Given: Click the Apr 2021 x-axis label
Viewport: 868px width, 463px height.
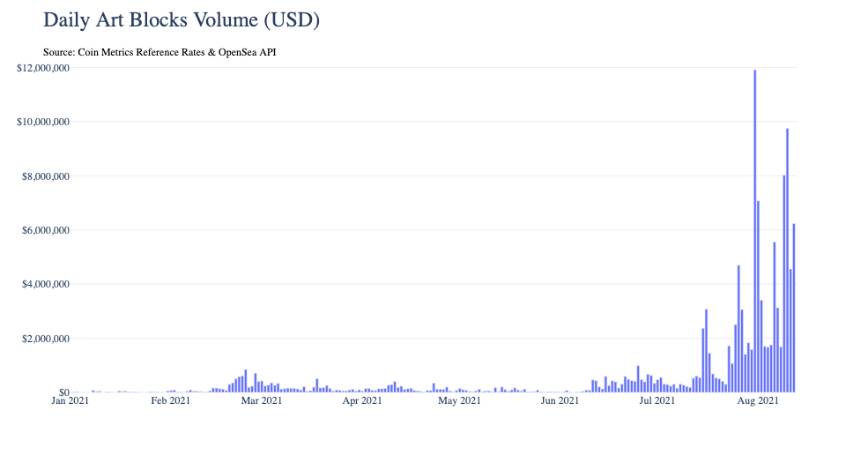Looking at the screenshot, I should coord(362,400).
